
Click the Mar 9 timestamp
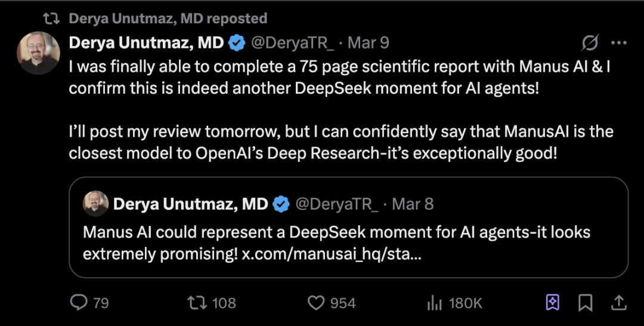coord(369,43)
